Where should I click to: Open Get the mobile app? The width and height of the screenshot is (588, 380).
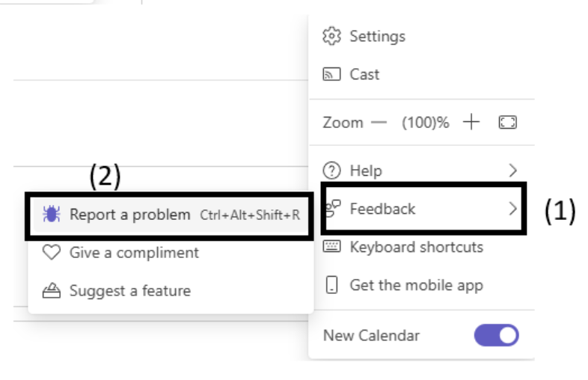click(416, 285)
